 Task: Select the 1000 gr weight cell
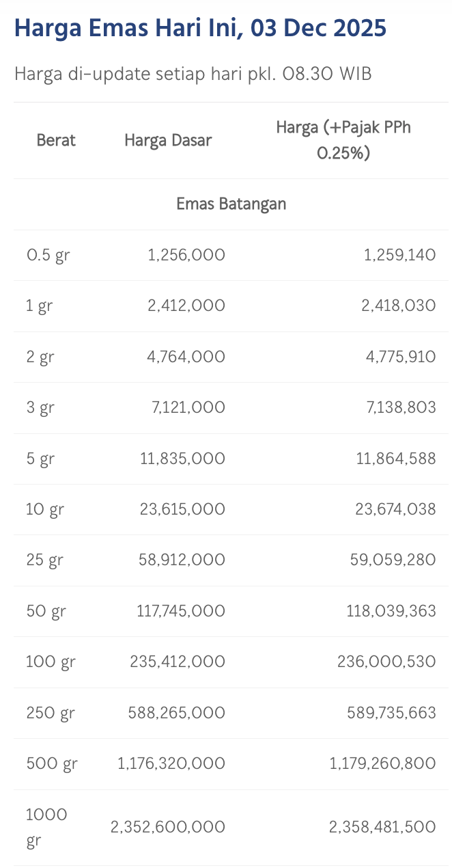(46, 827)
